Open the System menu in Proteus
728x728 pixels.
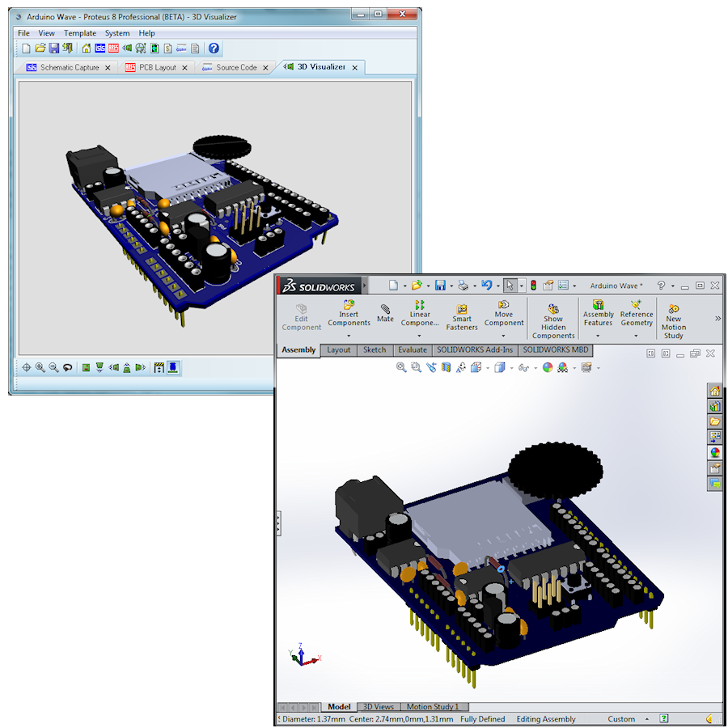click(x=117, y=33)
